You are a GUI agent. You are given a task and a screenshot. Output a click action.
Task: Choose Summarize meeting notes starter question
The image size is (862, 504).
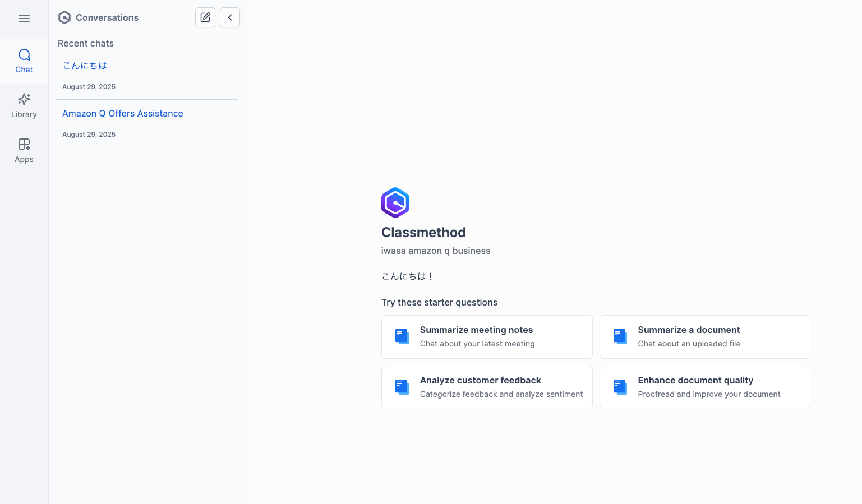point(487,337)
